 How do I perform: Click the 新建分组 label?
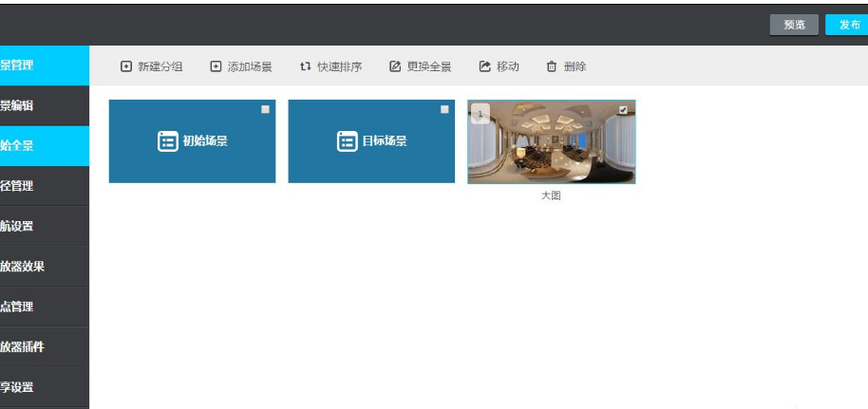[x=160, y=67]
